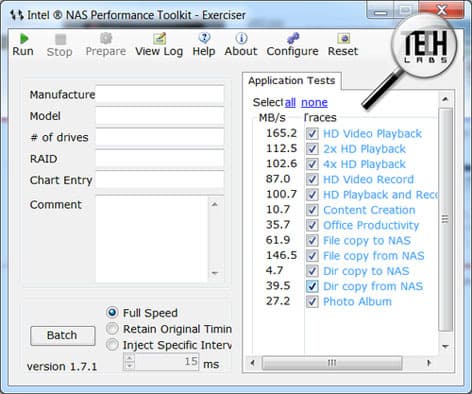Click the Office Productivity trace label
This screenshot has height=394, width=472.
click(371, 225)
